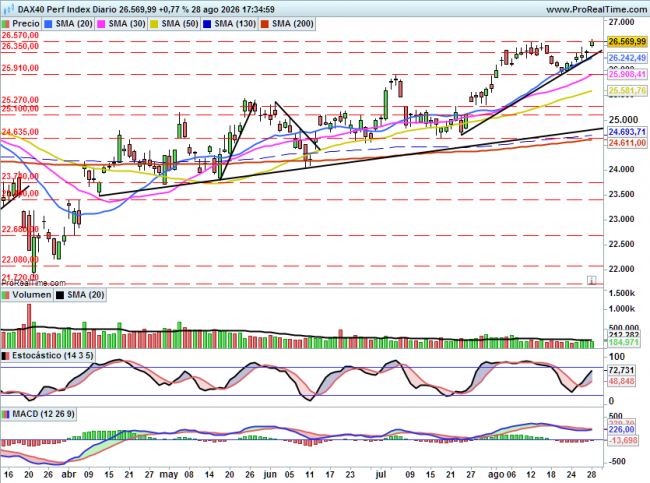Click the volume panel SMA (20) legend
The height and width of the screenshot is (483, 650).
coord(80,295)
